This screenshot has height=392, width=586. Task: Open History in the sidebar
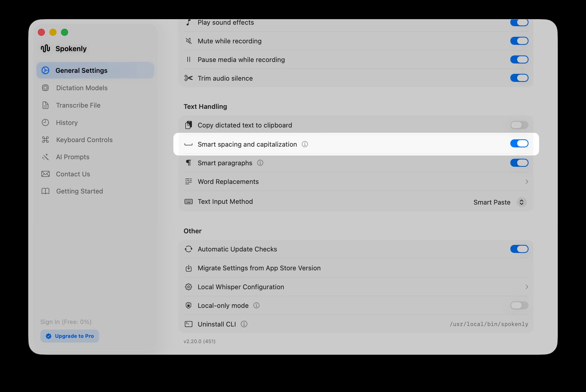tap(95, 122)
